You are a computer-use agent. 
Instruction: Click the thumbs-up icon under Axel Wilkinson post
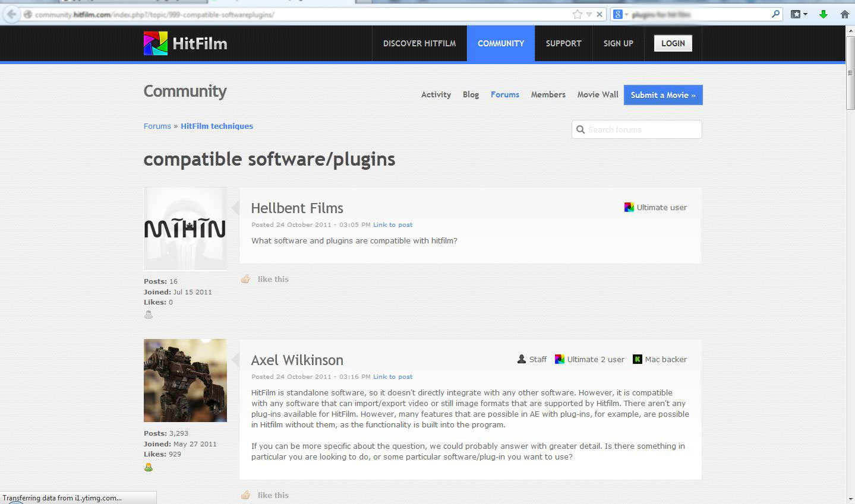(x=246, y=495)
